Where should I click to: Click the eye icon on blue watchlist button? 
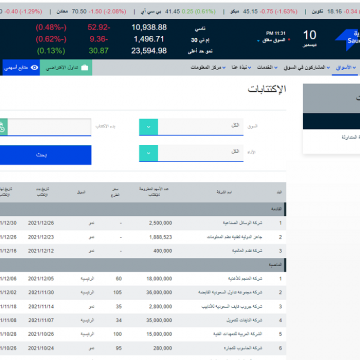click(34, 68)
